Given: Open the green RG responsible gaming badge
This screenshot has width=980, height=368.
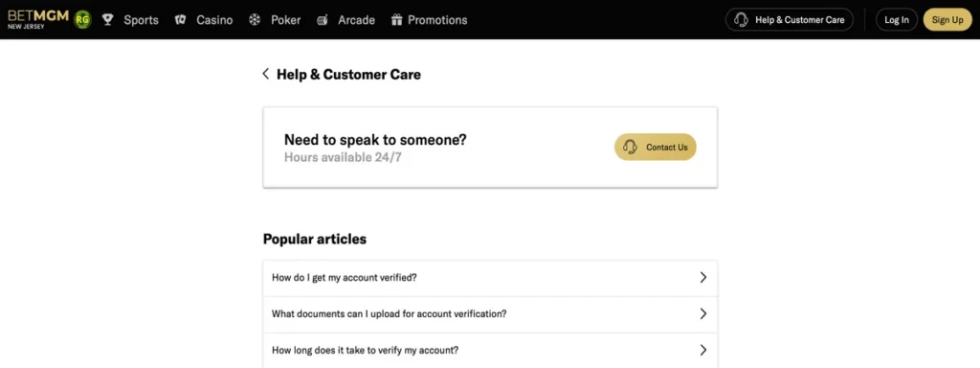Looking at the screenshot, I should pyautogui.click(x=82, y=19).
